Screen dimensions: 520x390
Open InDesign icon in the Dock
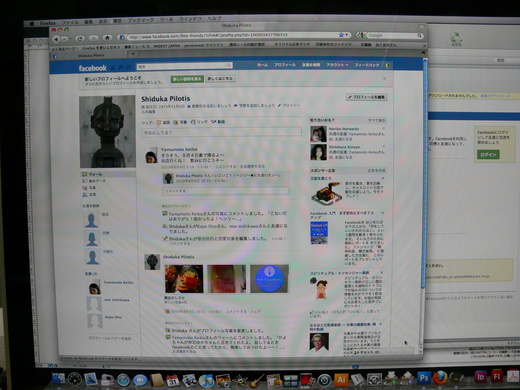(x=480, y=377)
